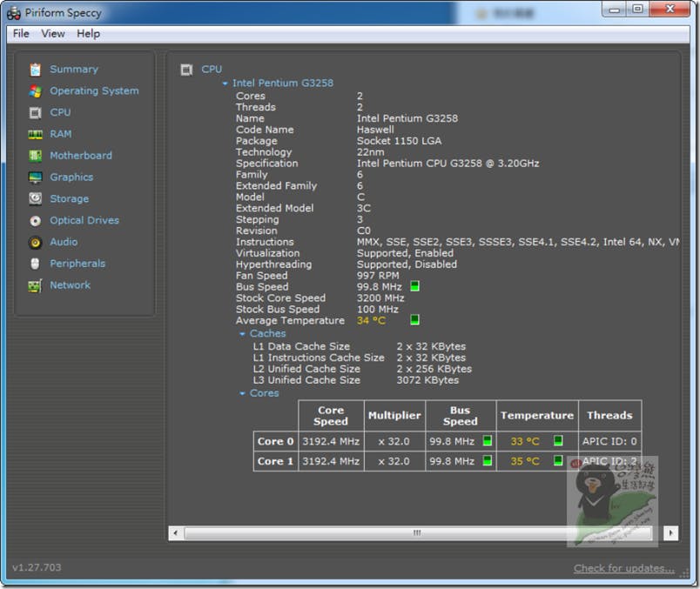Open the Storage section label
The width and height of the screenshot is (700, 589).
tap(69, 199)
